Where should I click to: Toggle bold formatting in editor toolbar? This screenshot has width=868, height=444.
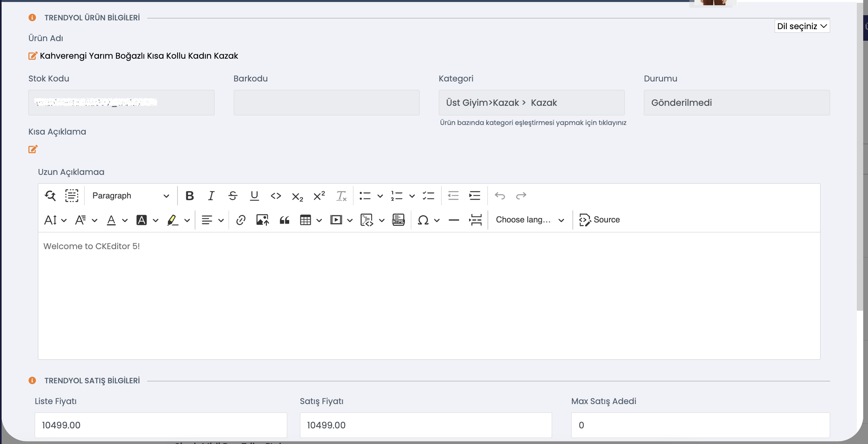pos(189,196)
